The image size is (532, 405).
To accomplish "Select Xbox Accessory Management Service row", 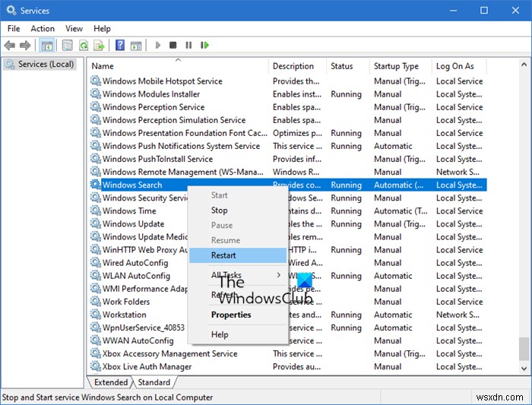I will (288, 353).
